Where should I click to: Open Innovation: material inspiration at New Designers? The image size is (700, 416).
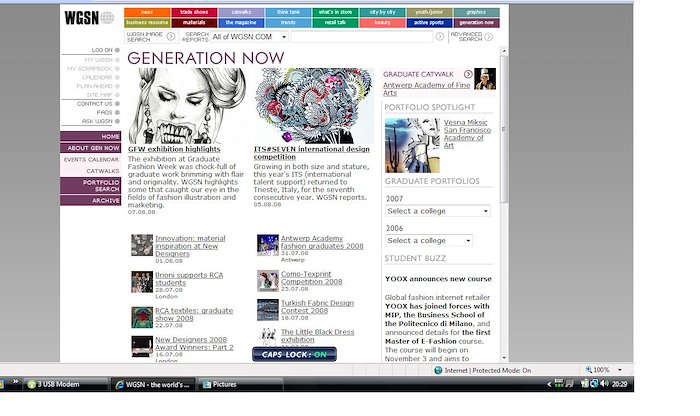click(x=190, y=246)
